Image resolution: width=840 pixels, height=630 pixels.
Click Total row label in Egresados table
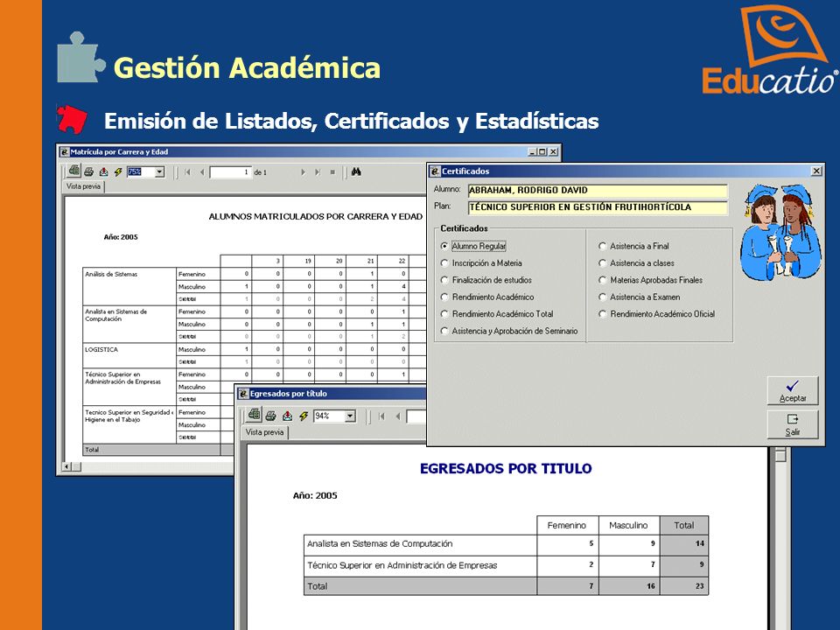click(317, 586)
